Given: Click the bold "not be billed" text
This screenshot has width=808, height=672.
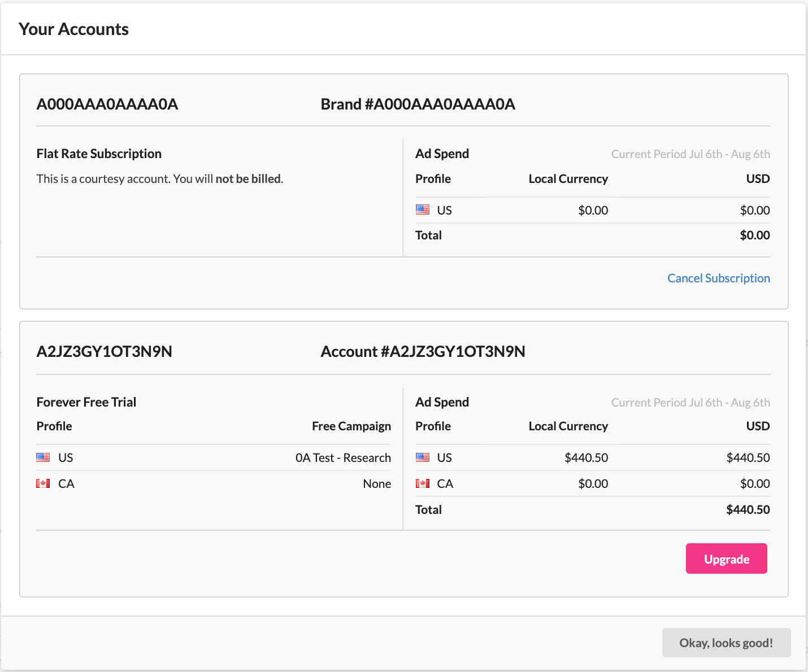Looking at the screenshot, I should coord(248,179).
